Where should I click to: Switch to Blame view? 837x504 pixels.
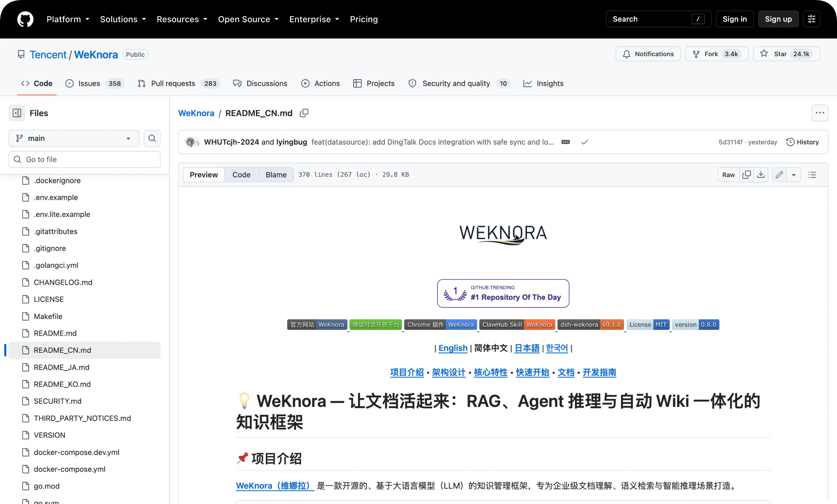276,175
